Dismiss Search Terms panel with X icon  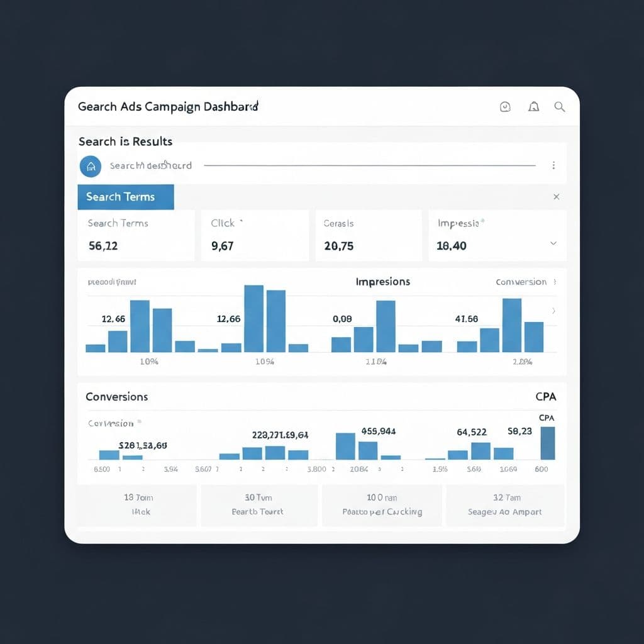556,197
